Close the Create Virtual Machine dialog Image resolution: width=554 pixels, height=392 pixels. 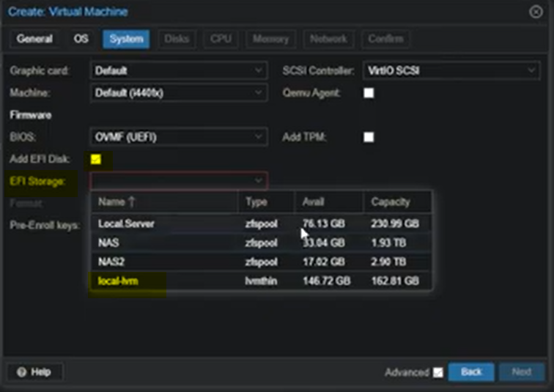click(536, 12)
